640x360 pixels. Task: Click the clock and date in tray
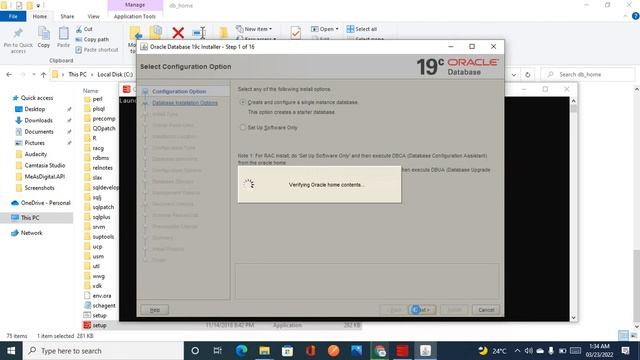pyautogui.click(x=599, y=351)
